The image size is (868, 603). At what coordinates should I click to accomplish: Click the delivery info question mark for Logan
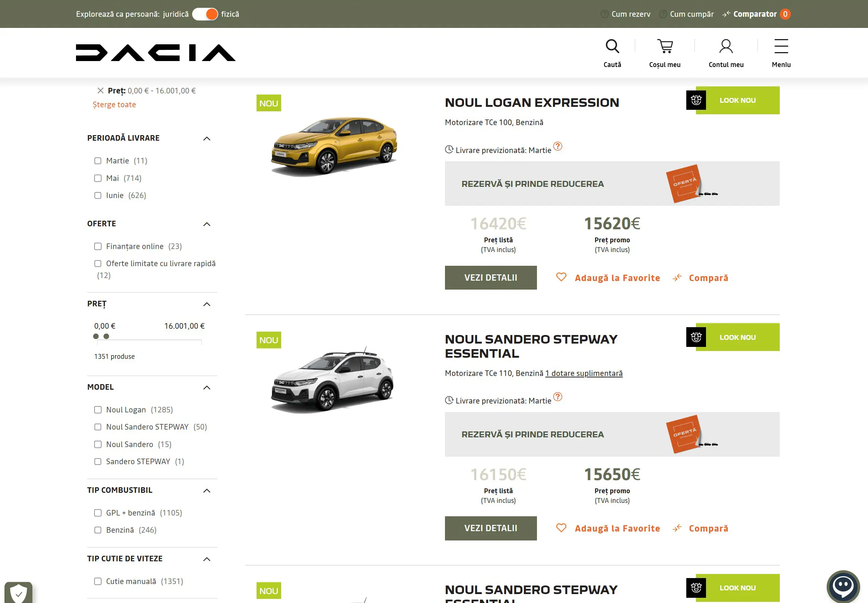558,146
